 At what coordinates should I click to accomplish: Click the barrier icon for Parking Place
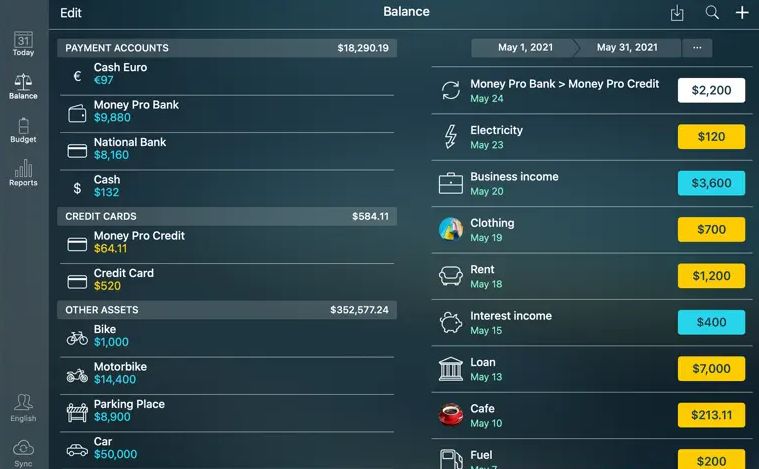click(x=77, y=412)
